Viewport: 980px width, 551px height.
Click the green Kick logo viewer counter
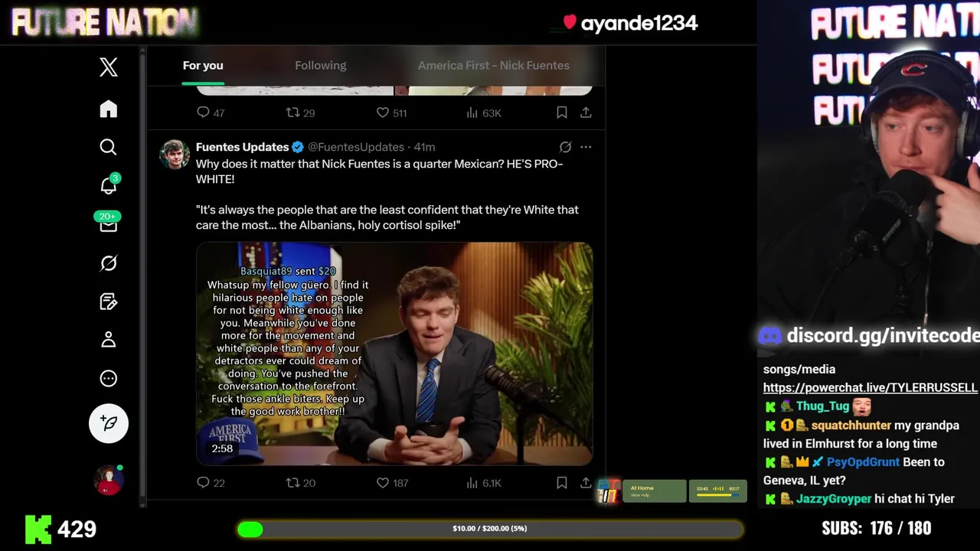click(x=60, y=529)
